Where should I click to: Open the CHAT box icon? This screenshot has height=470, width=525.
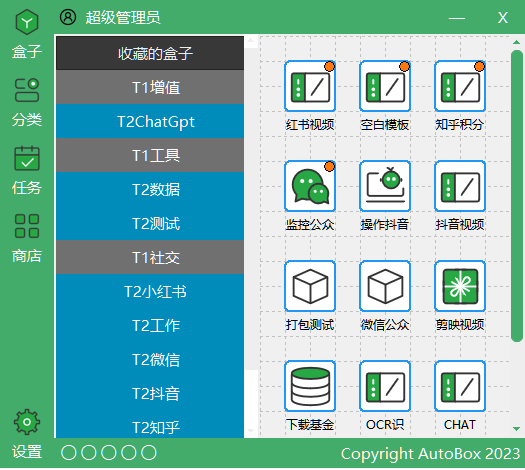coord(460,386)
